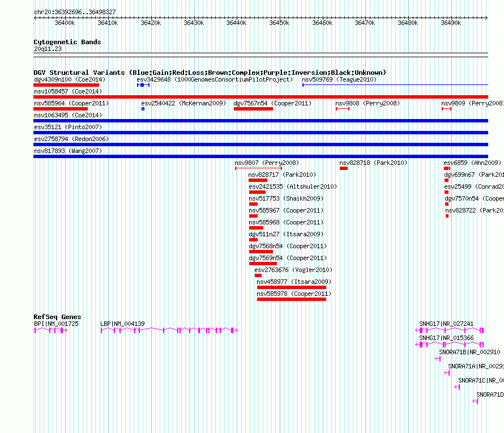
Task: Click the 20q11.23 cytogenetic band label
Action: [x=48, y=49]
